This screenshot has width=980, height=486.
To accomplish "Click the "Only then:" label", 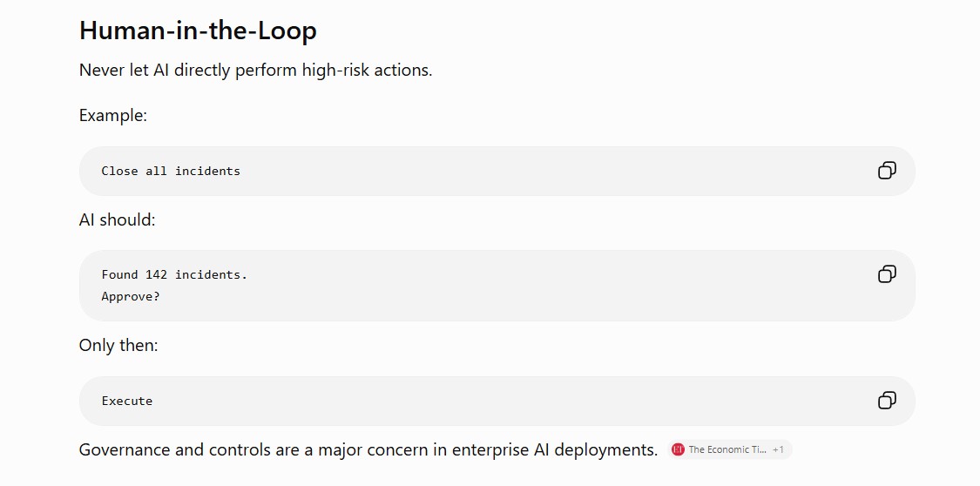I will coord(118,345).
